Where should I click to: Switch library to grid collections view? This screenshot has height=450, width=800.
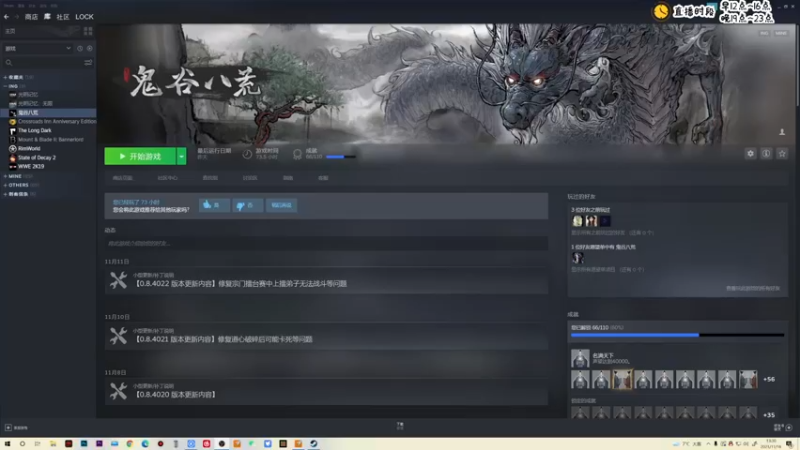pyautogui.click(x=88, y=31)
